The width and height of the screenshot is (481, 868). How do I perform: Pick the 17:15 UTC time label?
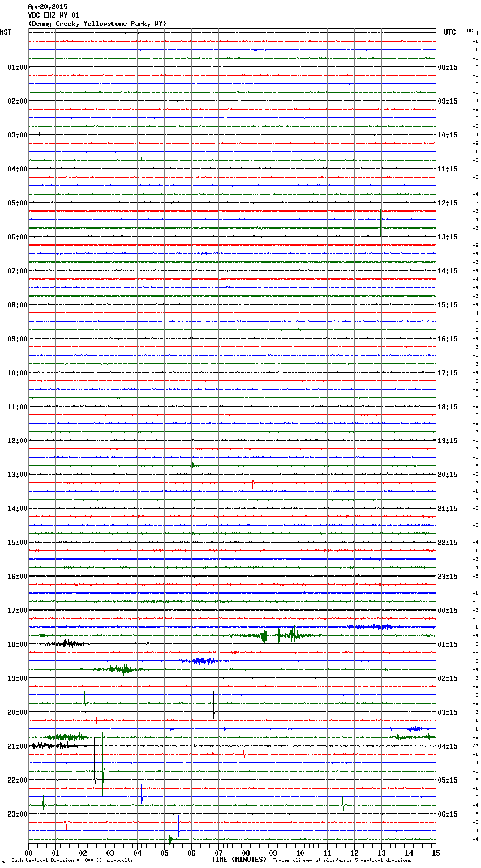pyautogui.click(x=448, y=373)
